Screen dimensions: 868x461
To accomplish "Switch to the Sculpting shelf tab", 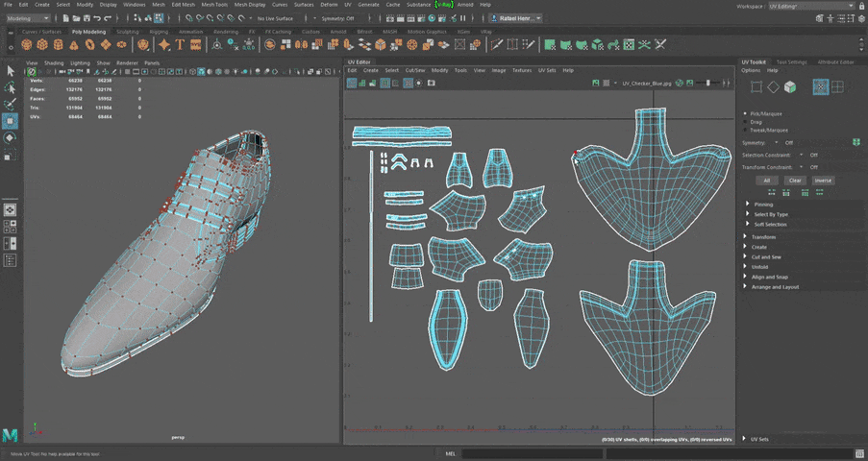I will coord(127,31).
